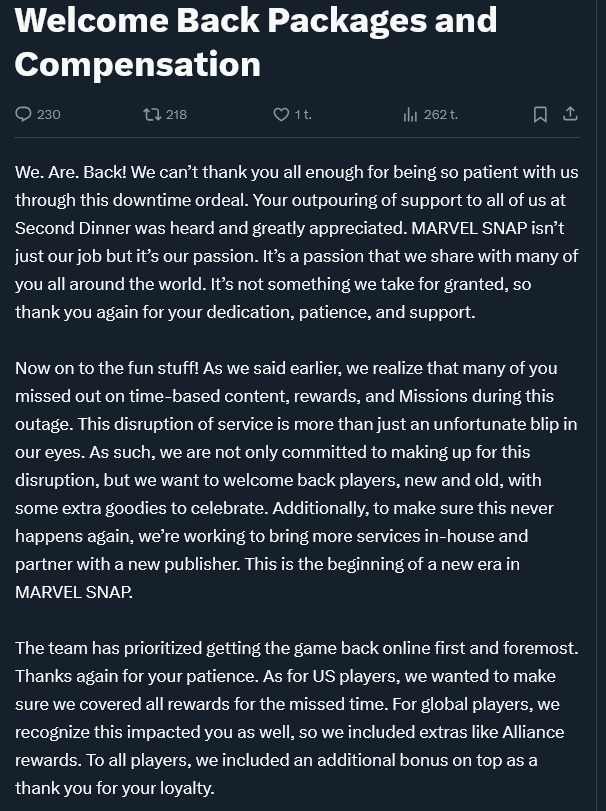Share the article via the share icon

point(570,114)
